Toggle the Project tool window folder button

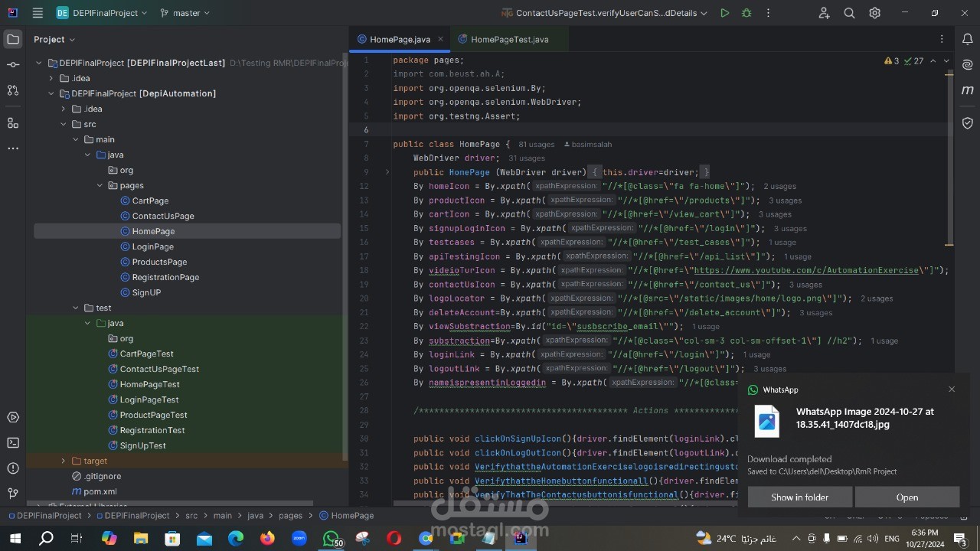pyautogui.click(x=13, y=39)
